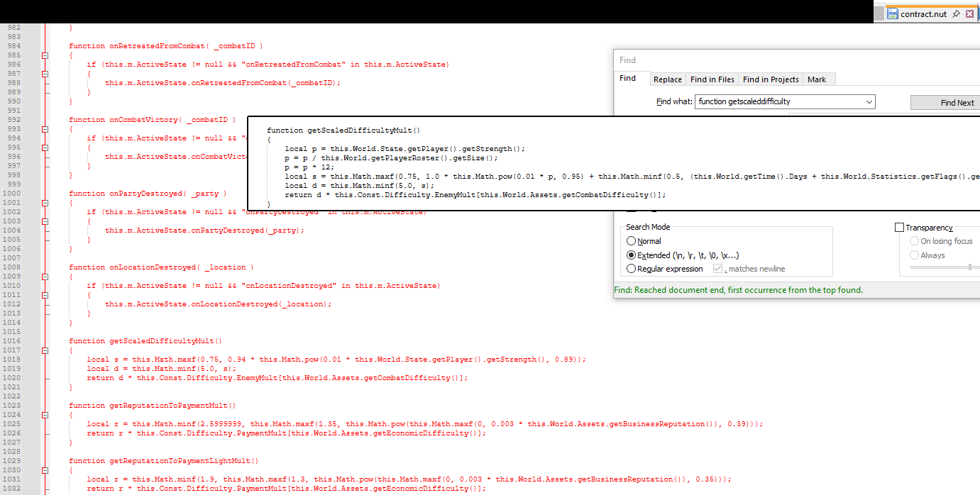Collapse getReputationToPaymentLightMult fold at line 1031
Viewport: 980px width, 495px height.
[x=44, y=470]
